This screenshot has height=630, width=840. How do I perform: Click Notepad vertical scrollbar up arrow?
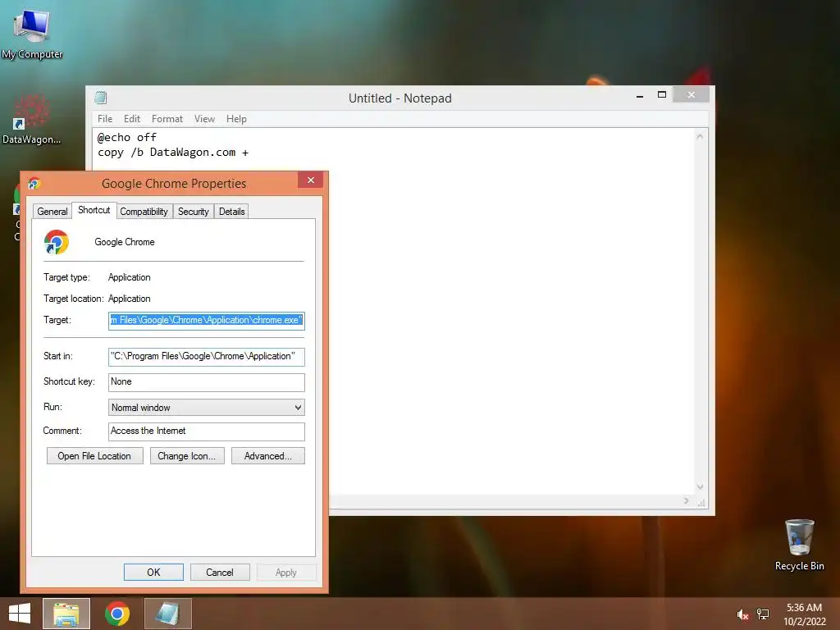[x=700, y=137]
